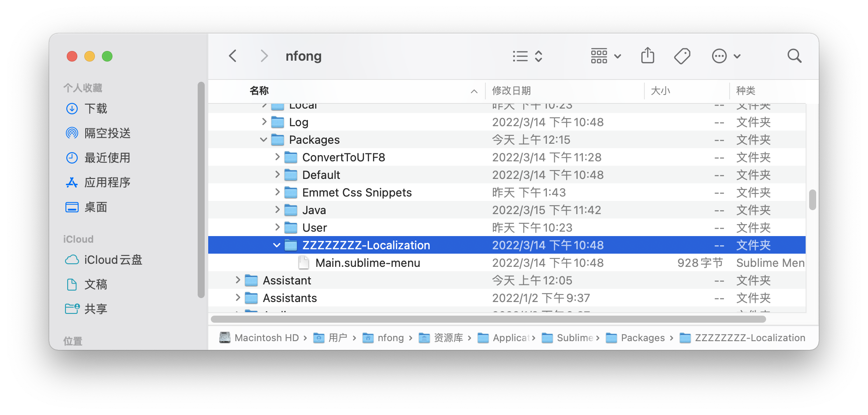Click the Share icon in toolbar

tap(647, 56)
